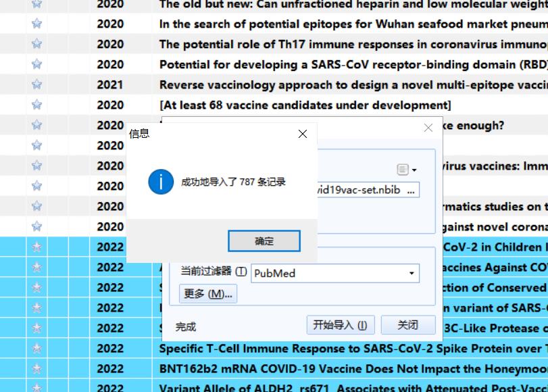Select '[At least 68 vaccine candidates' title

305,105
